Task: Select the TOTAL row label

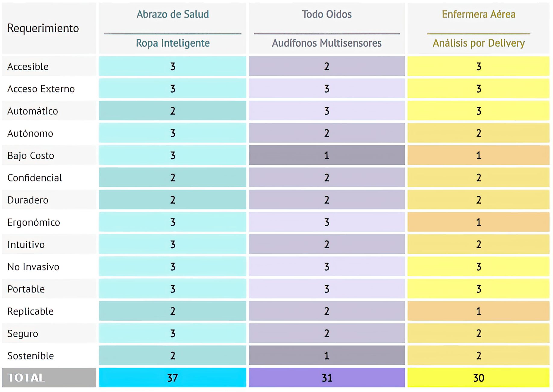Action: (49, 378)
